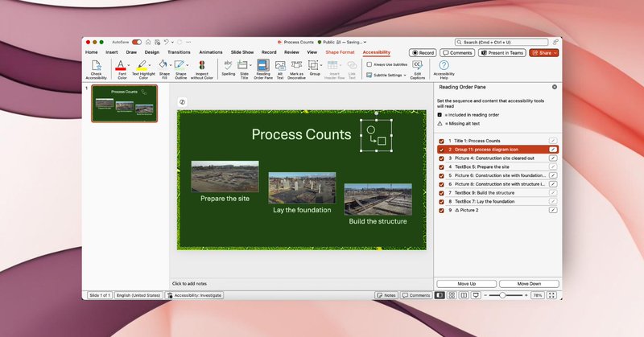644x337 pixels.
Task: Uncheck Title 1: Process Counts in reading order
Action: (441, 141)
